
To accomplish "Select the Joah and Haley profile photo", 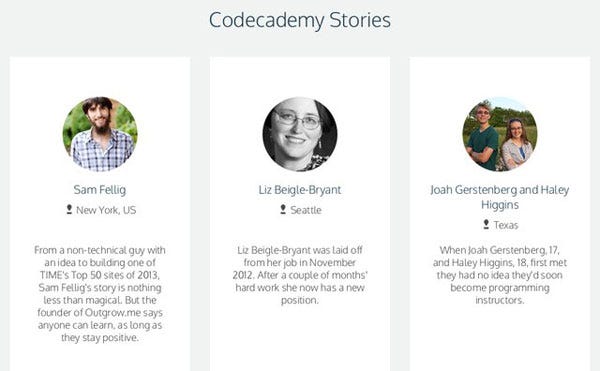I will coord(500,134).
